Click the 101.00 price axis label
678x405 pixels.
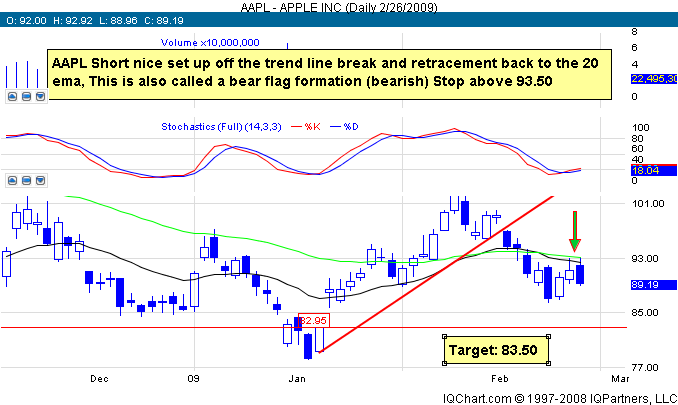point(648,204)
